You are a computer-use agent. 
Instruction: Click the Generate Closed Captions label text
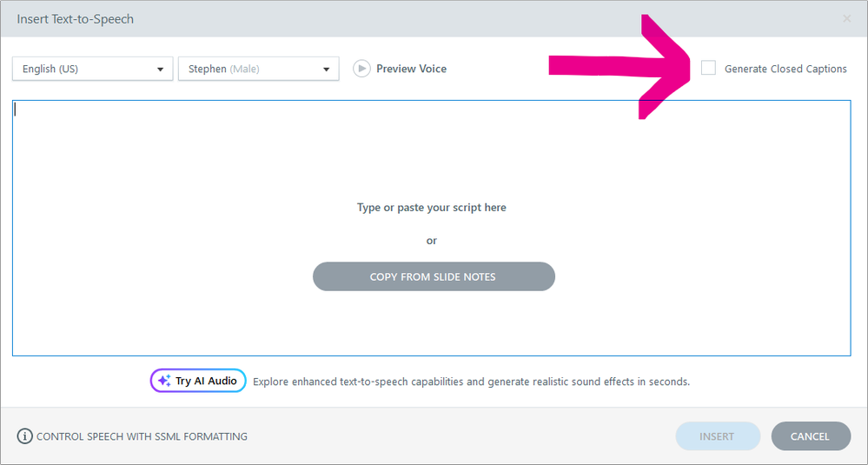tap(785, 69)
